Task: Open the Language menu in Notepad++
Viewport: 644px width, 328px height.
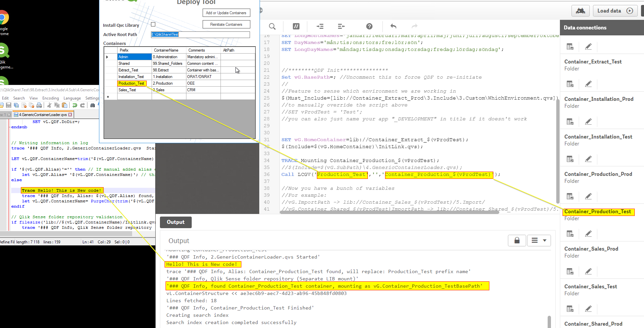Action: [x=72, y=98]
